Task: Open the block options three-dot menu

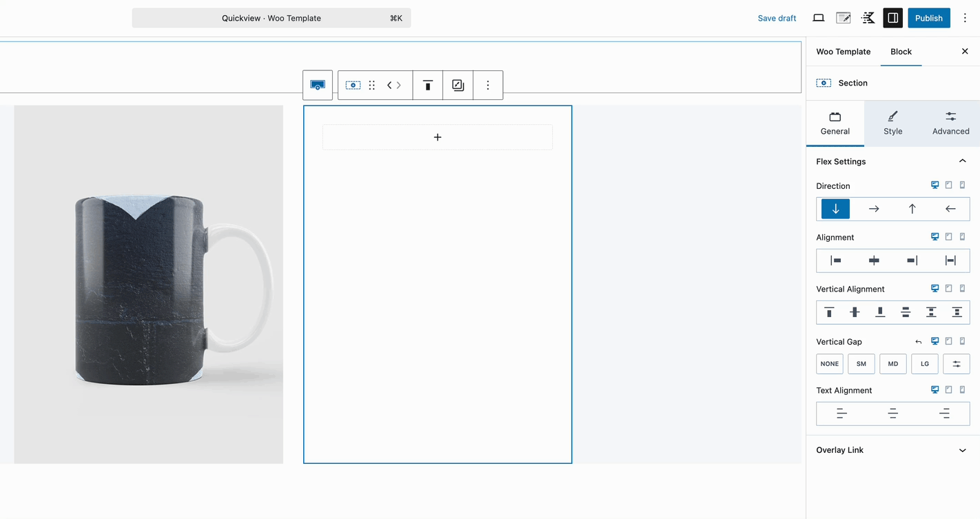Action: (488, 85)
